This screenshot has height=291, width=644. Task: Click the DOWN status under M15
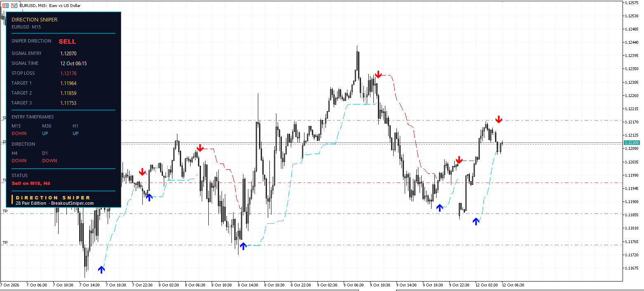19,133
